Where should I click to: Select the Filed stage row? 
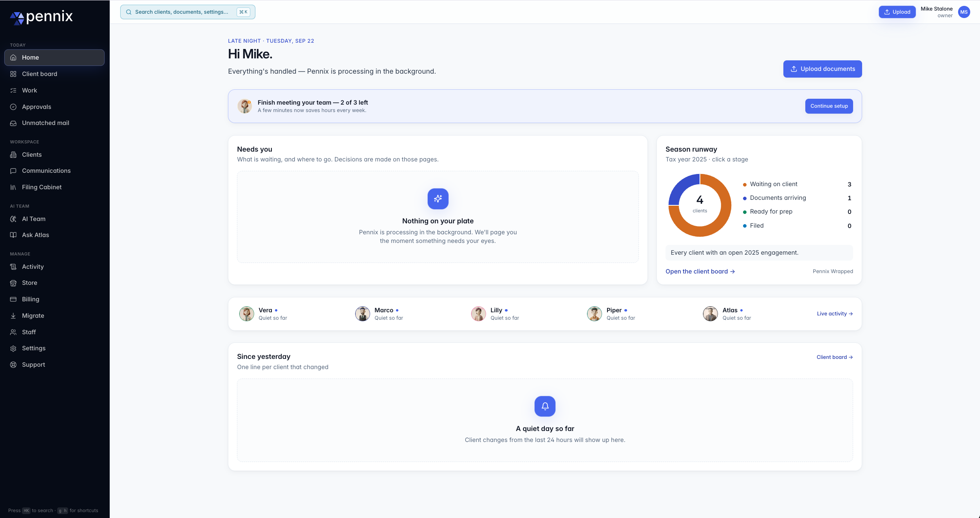point(797,226)
